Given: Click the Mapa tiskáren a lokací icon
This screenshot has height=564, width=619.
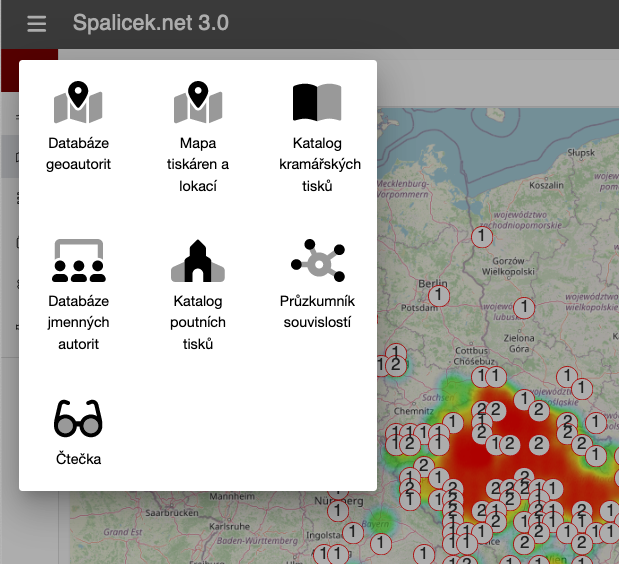Looking at the screenshot, I should pyautogui.click(x=198, y=103).
